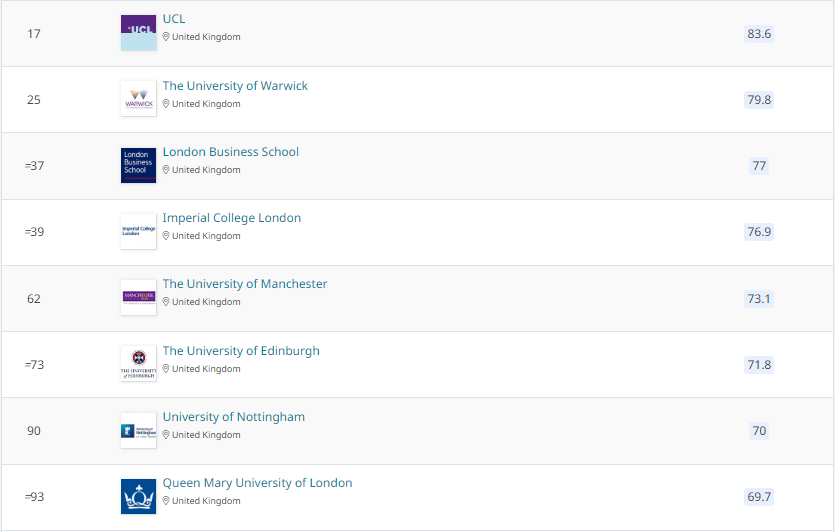
Task: Click the UCL logo icon
Action: click(x=138, y=33)
